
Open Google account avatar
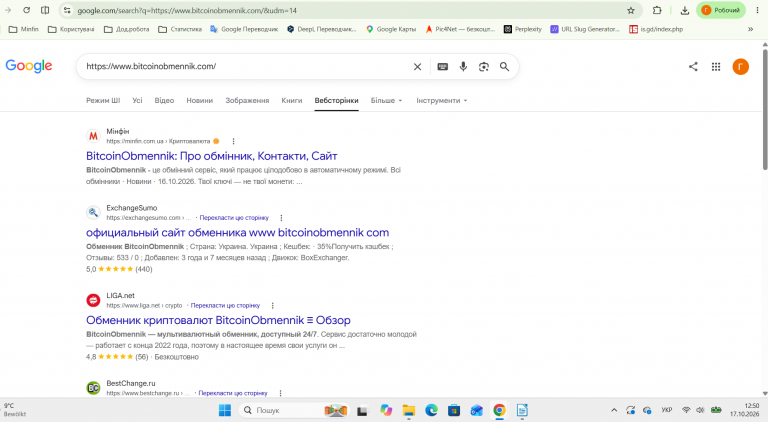click(x=741, y=67)
